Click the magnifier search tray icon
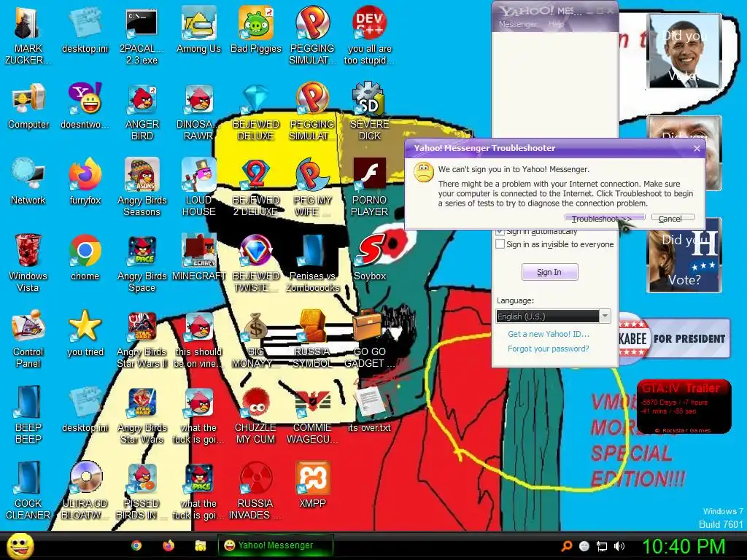This screenshot has height=560, width=747. pyautogui.click(x=566, y=546)
